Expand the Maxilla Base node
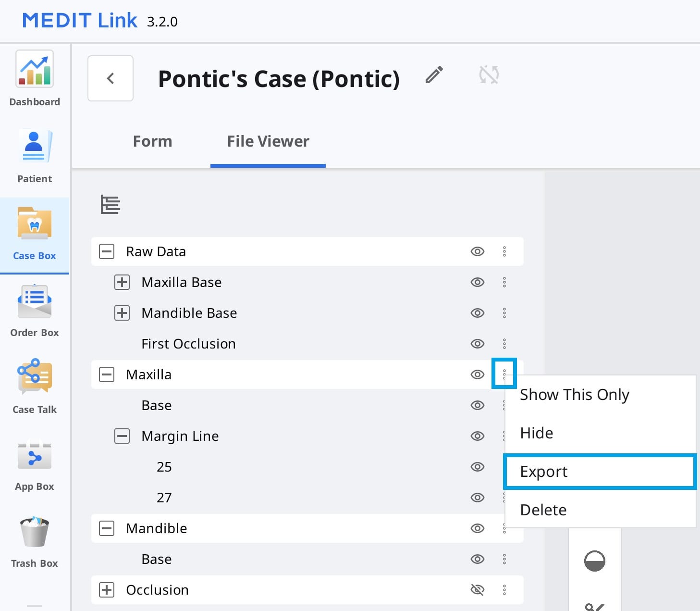 coord(122,282)
